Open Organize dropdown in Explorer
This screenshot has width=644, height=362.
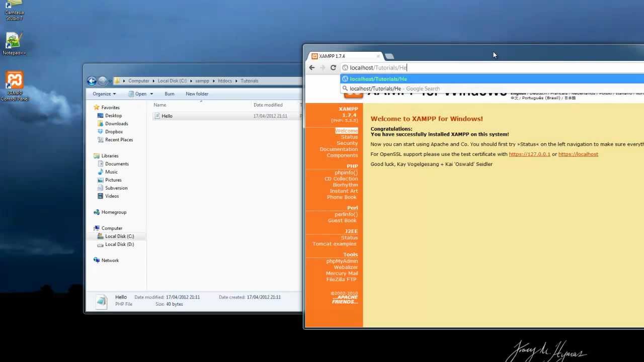[104, 94]
